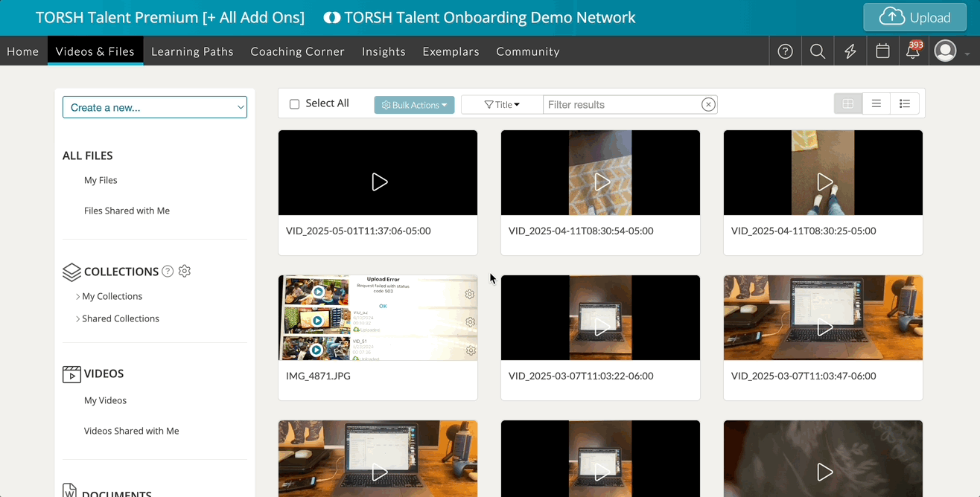The height and width of the screenshot is (497, 980).
Task: Switch to grid view layout
Action: 848,104
